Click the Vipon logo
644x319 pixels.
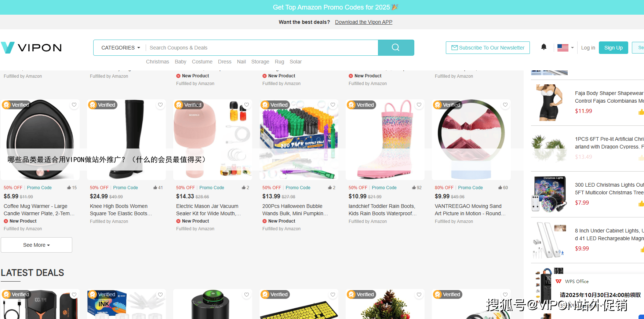[x=31, y=48]
